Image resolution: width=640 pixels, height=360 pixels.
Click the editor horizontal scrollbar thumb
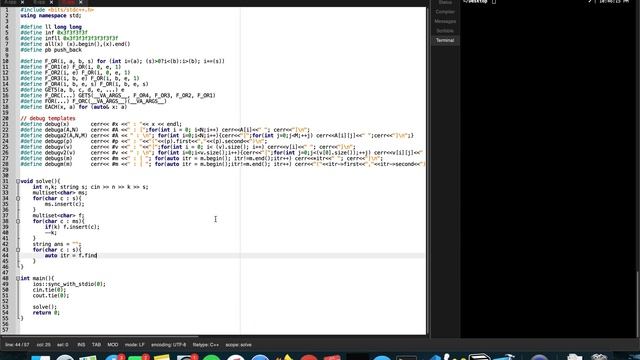(100, 336)
